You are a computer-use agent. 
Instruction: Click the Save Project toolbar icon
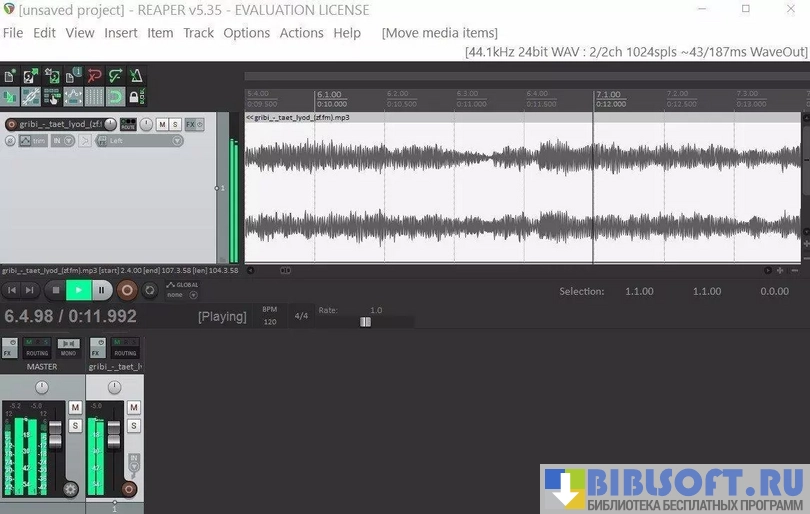(53, 75)
